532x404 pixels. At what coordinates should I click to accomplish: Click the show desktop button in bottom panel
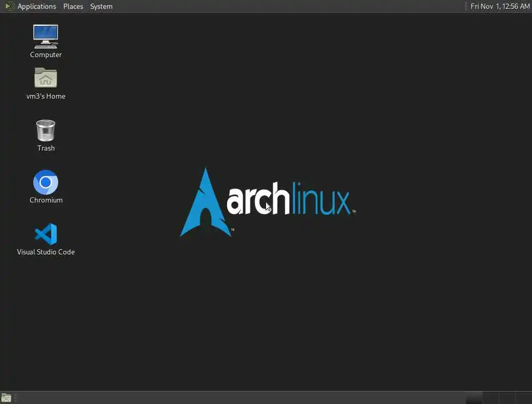pyautogui.click(x=6, y=398)
